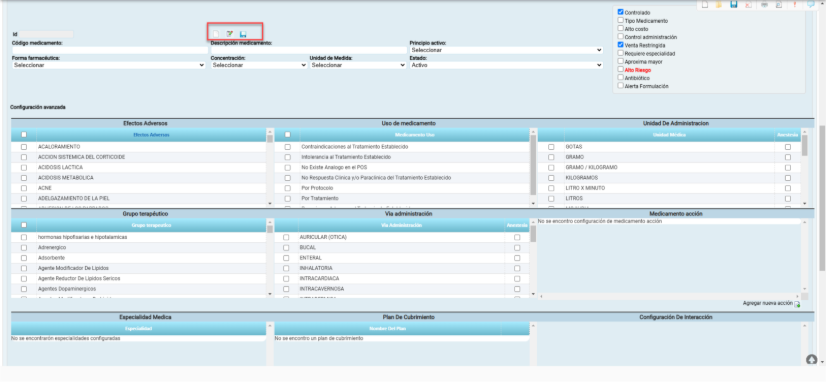Click the magnifier preview icon in the top toolbar
This screenshot has width=826, height=382.
(779, 4)
